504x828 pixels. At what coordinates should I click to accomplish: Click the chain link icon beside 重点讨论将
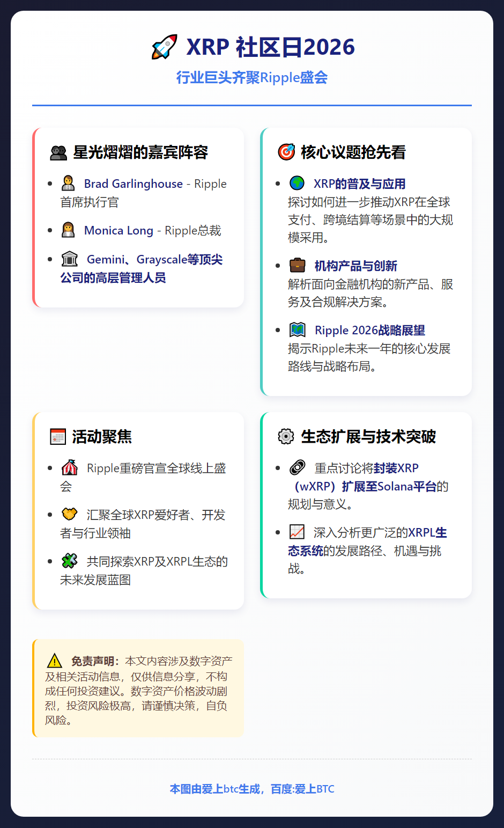click(x=298, y=467)
